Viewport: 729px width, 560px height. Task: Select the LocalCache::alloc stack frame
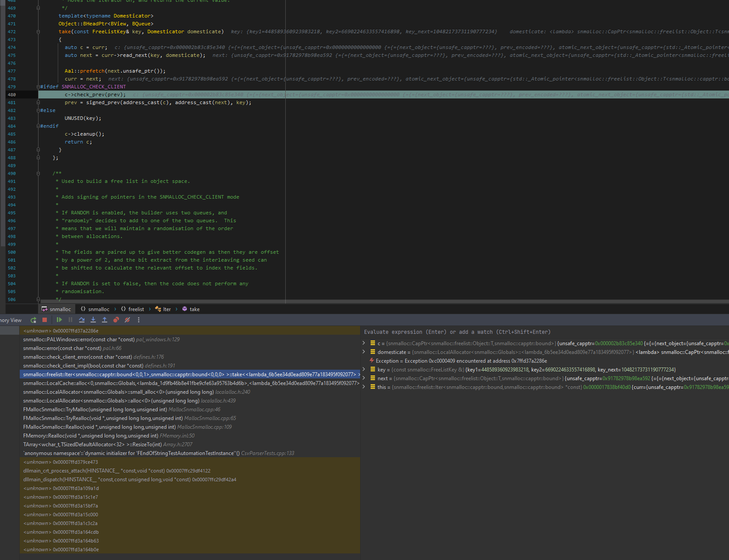tap(190, 383)
